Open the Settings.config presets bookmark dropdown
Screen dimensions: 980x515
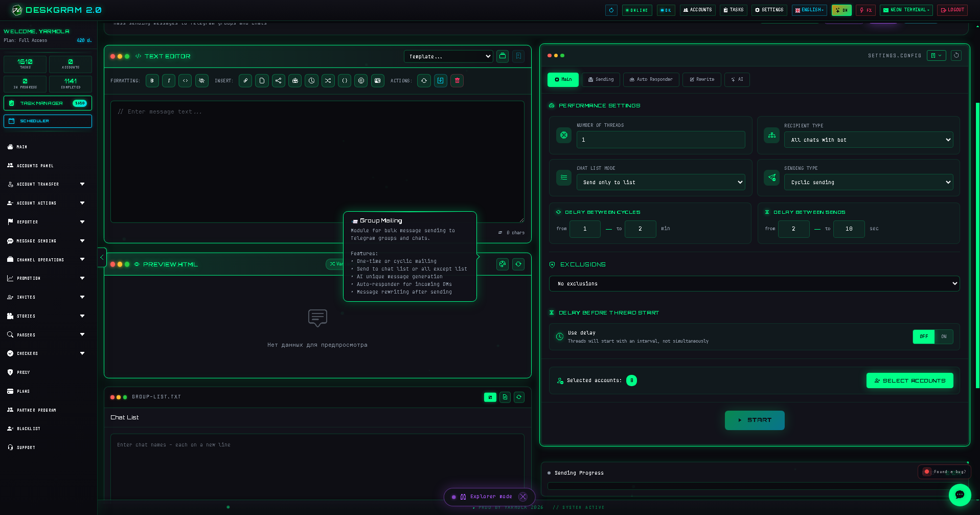pos(937,55)
